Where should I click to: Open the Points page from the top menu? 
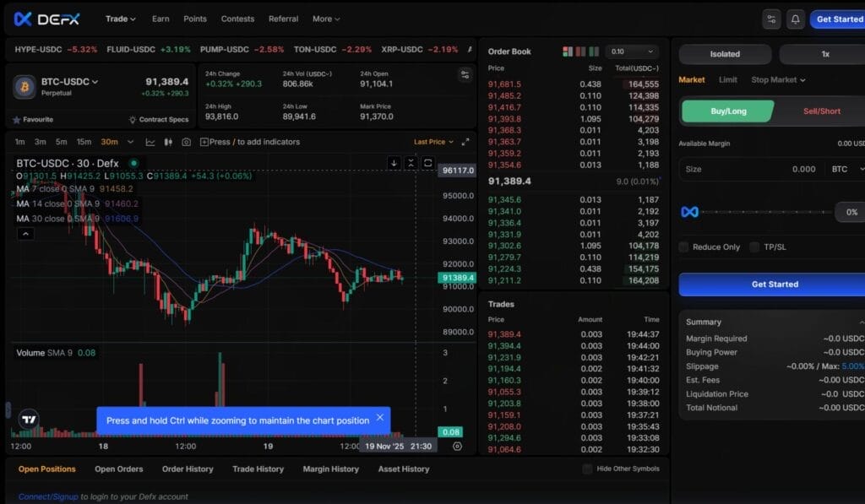(x=195, y=18)
